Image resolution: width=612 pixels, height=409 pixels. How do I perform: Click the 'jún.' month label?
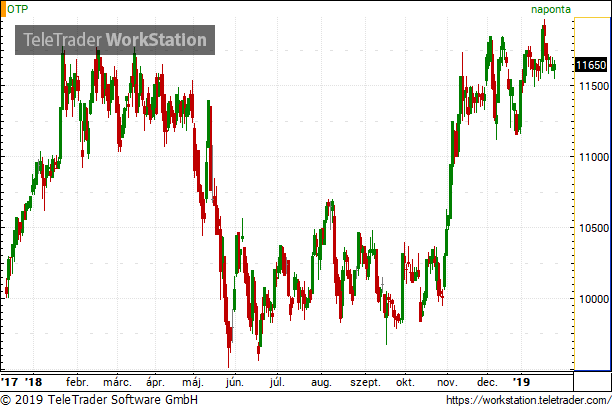pos(235,382)
